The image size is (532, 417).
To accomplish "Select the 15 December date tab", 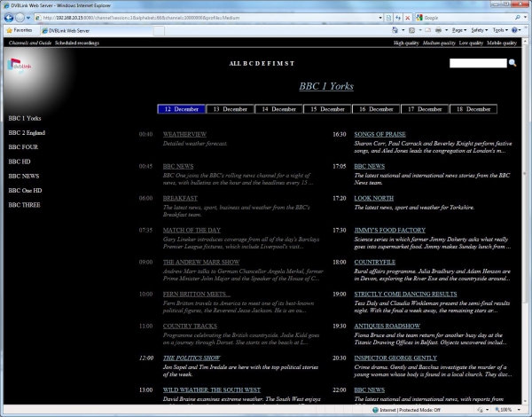I will click(x=327, y=109).
